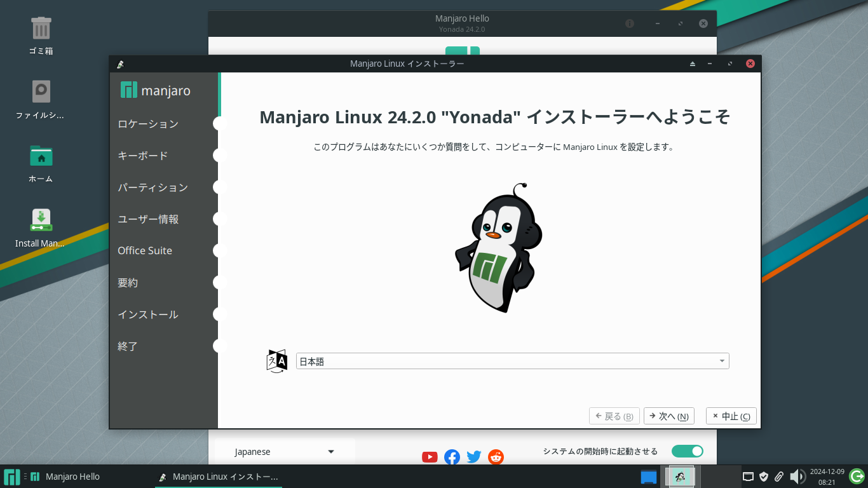Minimize the Manjaro Linux installer window

coord(710,64)
